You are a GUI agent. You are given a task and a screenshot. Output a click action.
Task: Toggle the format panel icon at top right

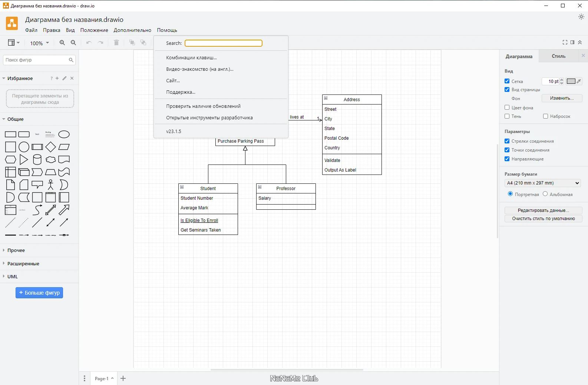pos(572,43)
